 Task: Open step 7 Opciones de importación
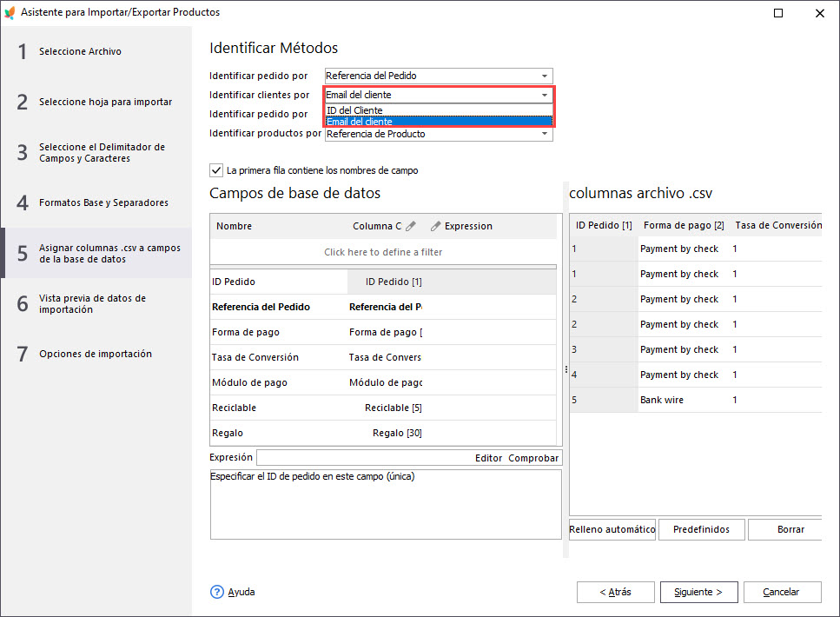pos(96,354)
